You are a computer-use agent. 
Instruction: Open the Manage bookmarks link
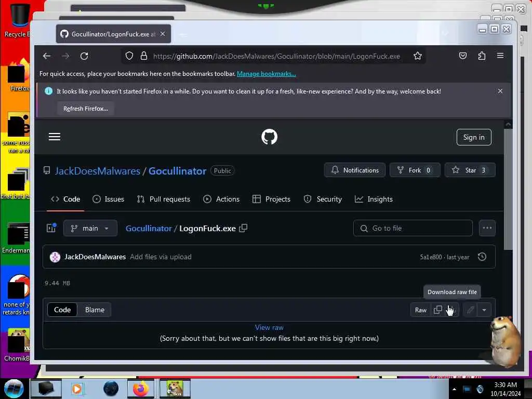point(267,74)
